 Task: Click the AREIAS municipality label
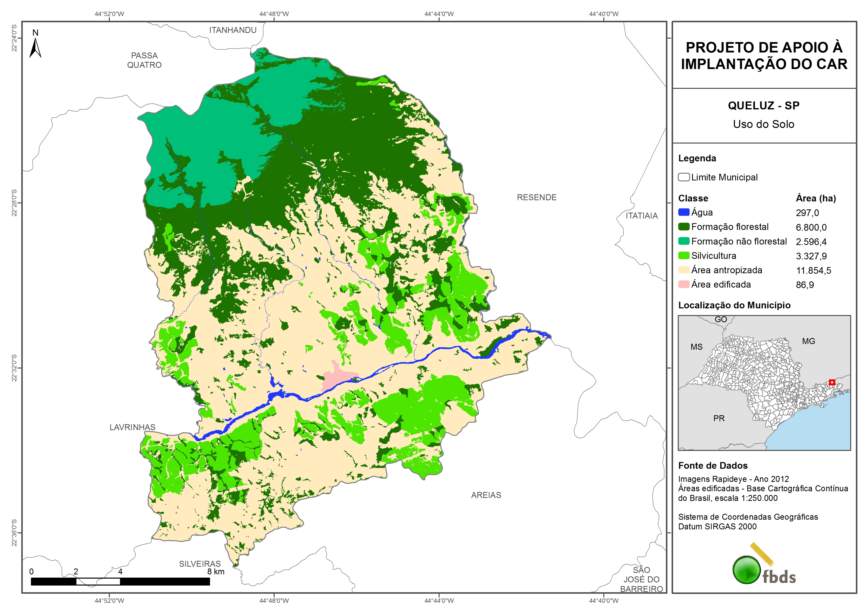[486, 495]
